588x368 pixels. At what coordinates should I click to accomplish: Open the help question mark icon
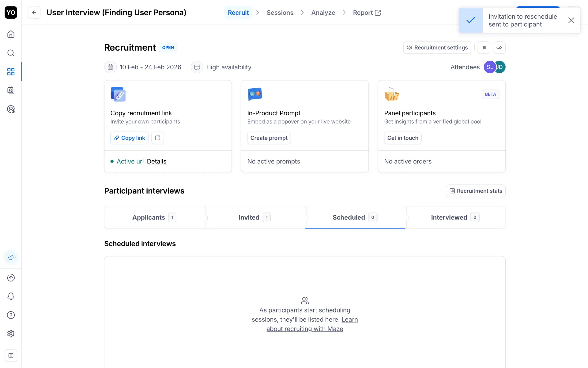pos(11,315)
